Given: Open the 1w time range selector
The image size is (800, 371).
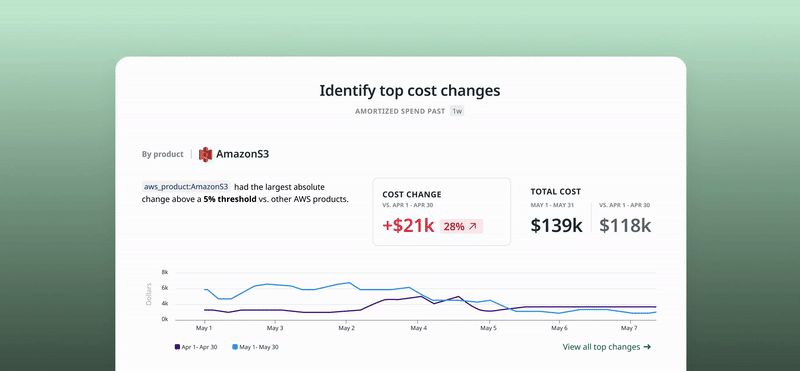Looking at the screenshot, I should 457,111.
